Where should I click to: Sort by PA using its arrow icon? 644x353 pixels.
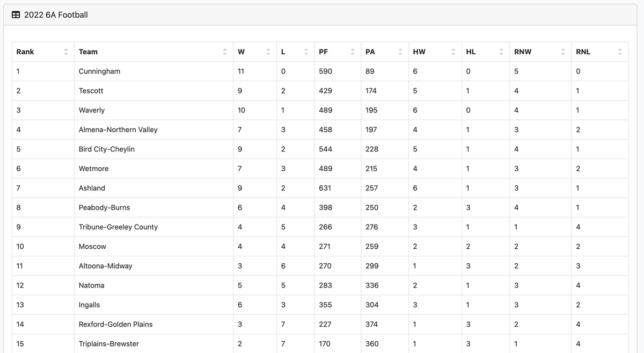(x=400, y=52)
